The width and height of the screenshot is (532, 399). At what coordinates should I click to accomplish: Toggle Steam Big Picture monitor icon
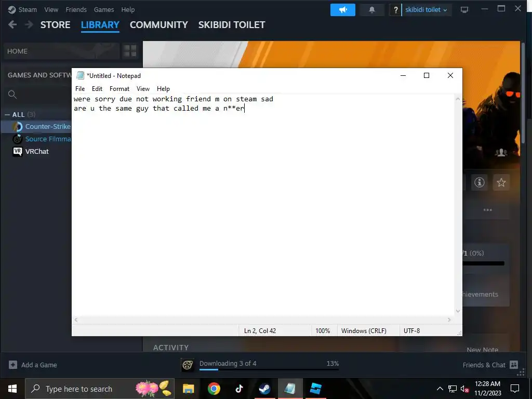[464, 10]
